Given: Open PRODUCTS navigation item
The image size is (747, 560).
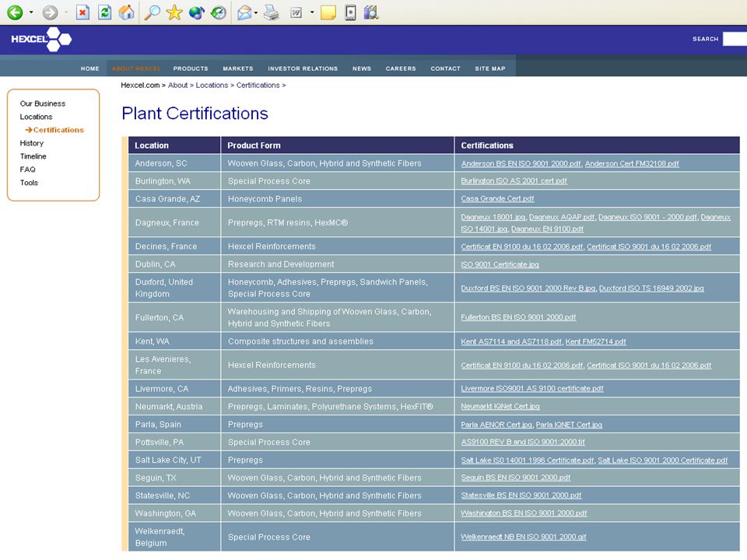Looking at the screenshot, I should tap(191, 68).
